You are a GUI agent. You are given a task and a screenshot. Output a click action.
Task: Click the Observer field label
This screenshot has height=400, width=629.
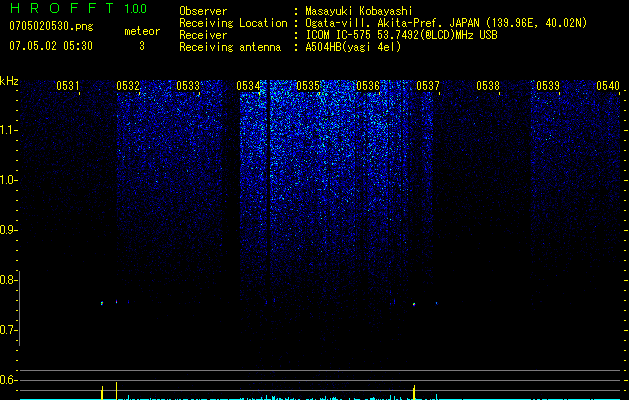[203, 11]
